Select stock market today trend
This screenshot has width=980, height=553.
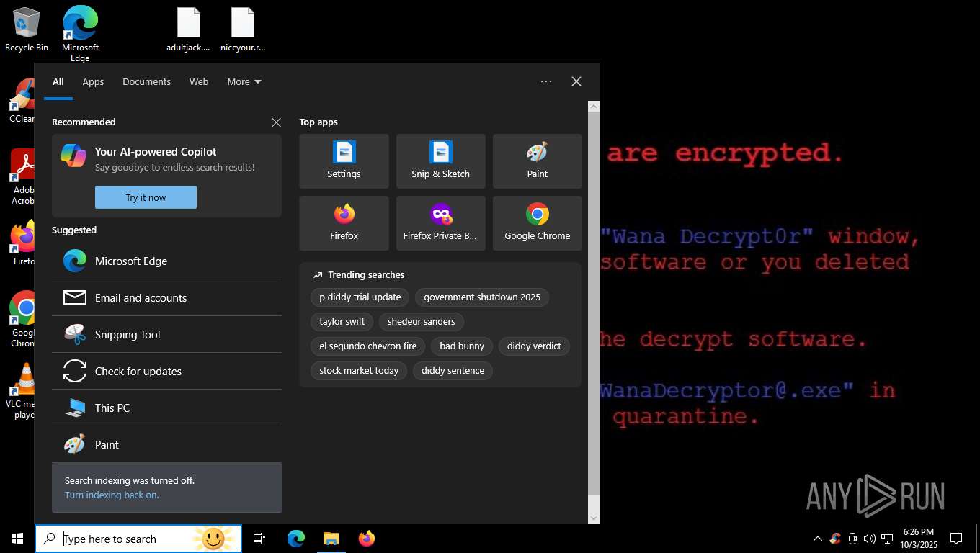(x=359, y=370)
